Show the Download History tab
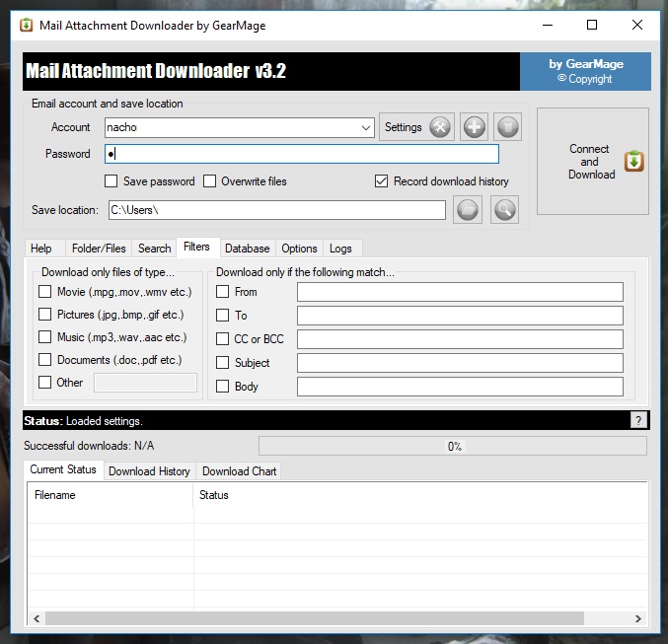 pyautogui.click(x=149, y=471)
